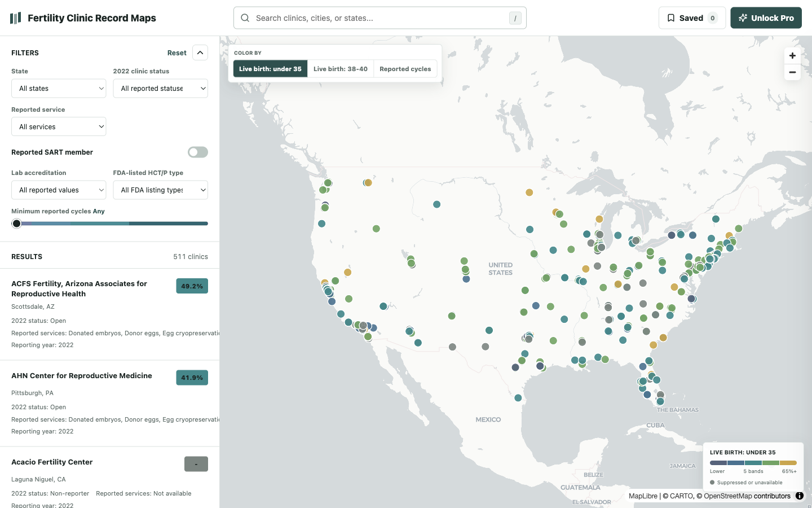Click the Fertility Clinic Record Maps logo icon
Image resolution: width=812 pixels, height=508 pixels.
[15, 18]
